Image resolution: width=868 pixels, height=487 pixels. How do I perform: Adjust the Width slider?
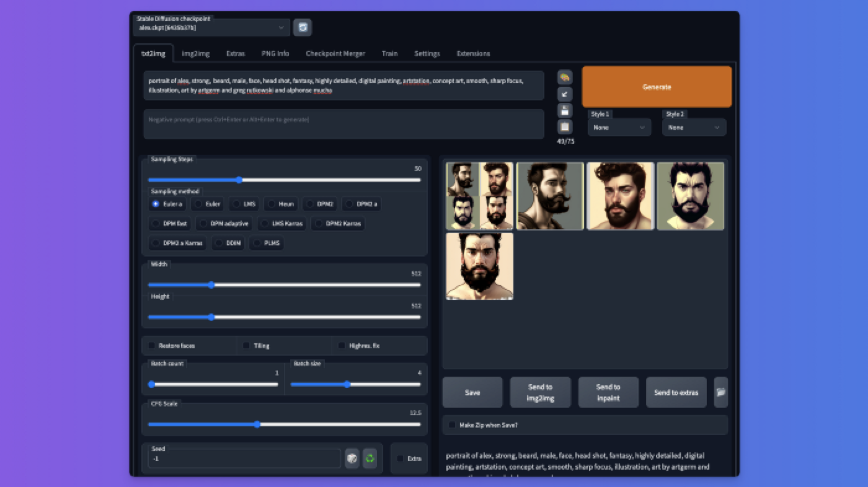[x=285, y=285]
